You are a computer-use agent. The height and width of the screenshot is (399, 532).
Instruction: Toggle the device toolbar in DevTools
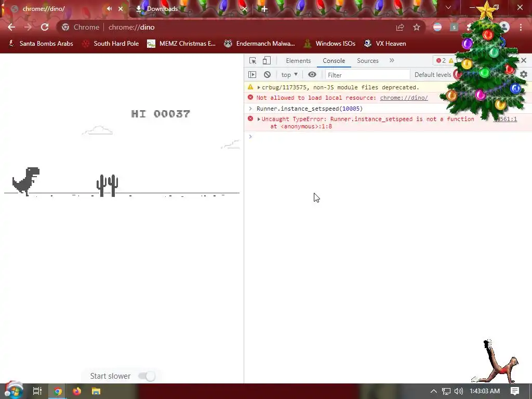[x=267, y=60]
